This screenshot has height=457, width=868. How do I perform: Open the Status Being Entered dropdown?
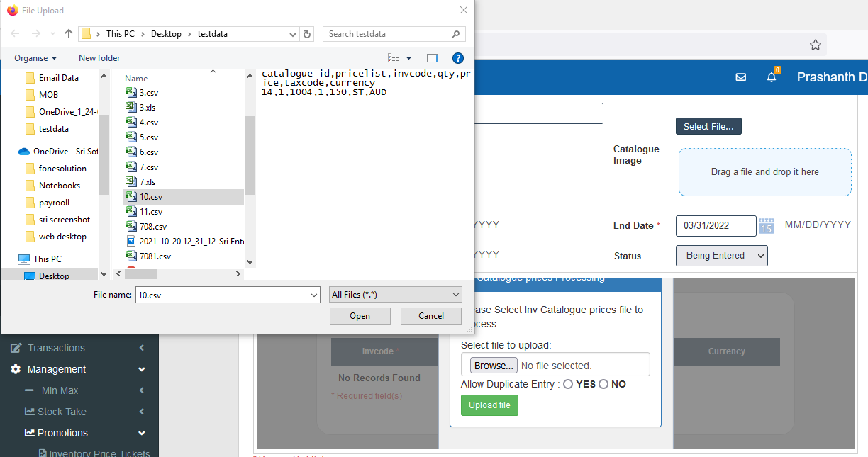(x=722, y=256)
